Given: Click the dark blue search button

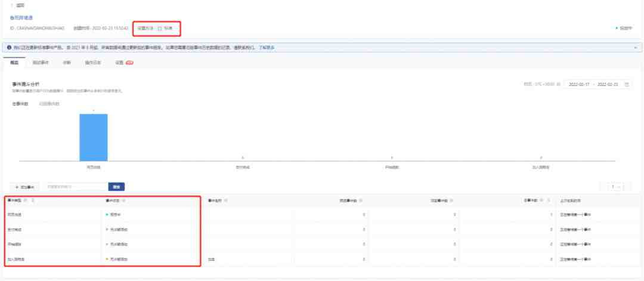Looking at the screenshot, I should click(x=117, y=187).
